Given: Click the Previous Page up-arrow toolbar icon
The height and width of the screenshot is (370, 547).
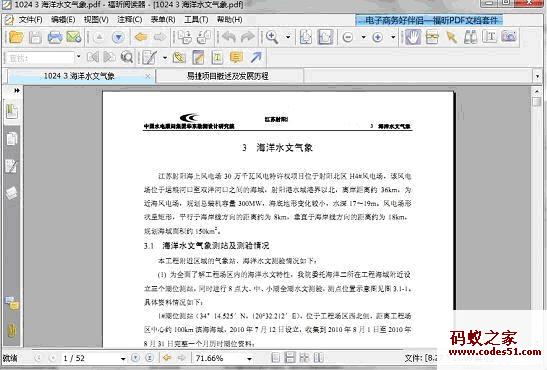Looking at the screenshot, I should coord(99,37).
